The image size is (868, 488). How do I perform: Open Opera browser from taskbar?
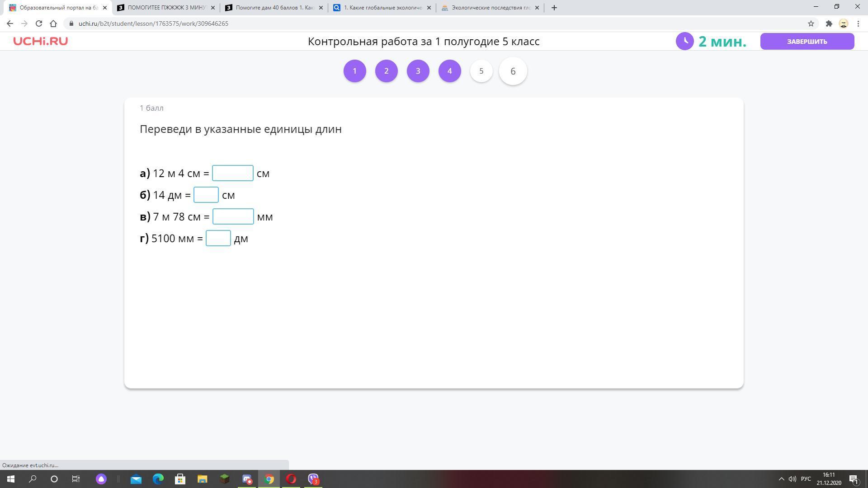pos(291,479)
